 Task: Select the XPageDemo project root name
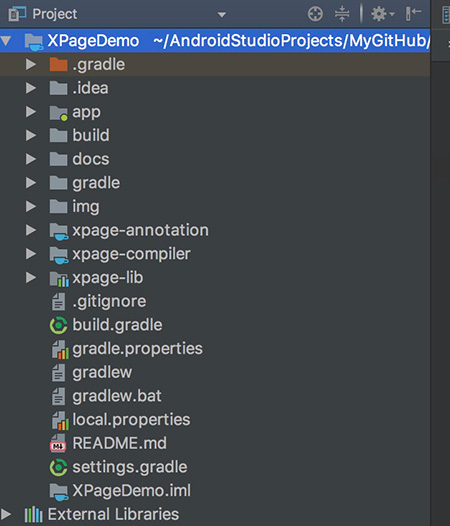click(93, 41)
